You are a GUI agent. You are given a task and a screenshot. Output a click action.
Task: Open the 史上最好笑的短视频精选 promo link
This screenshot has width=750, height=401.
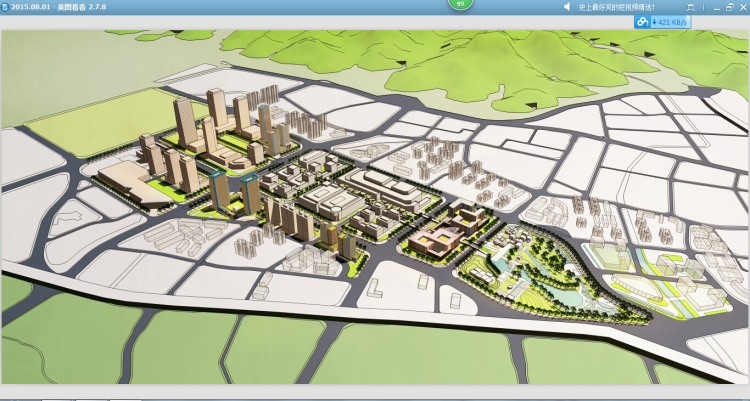[617, 7]
